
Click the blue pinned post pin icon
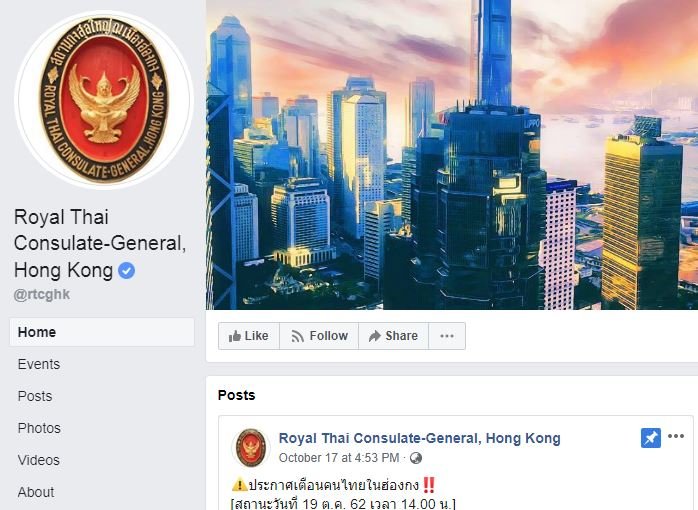pos(650,438)
